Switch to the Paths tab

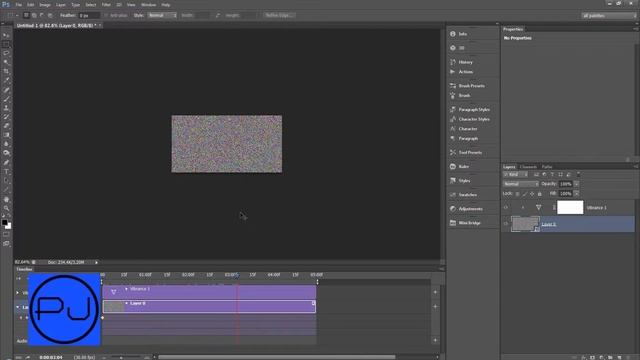pos(547,167)
